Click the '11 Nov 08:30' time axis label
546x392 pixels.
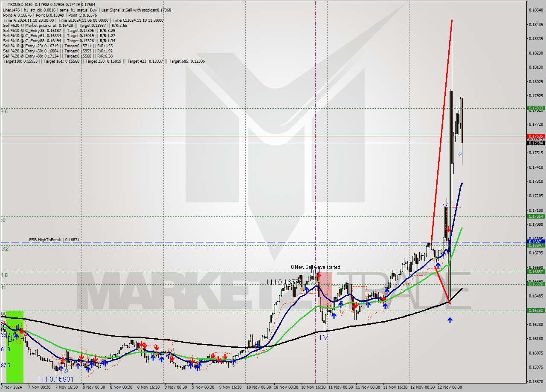tap(367, 387)
